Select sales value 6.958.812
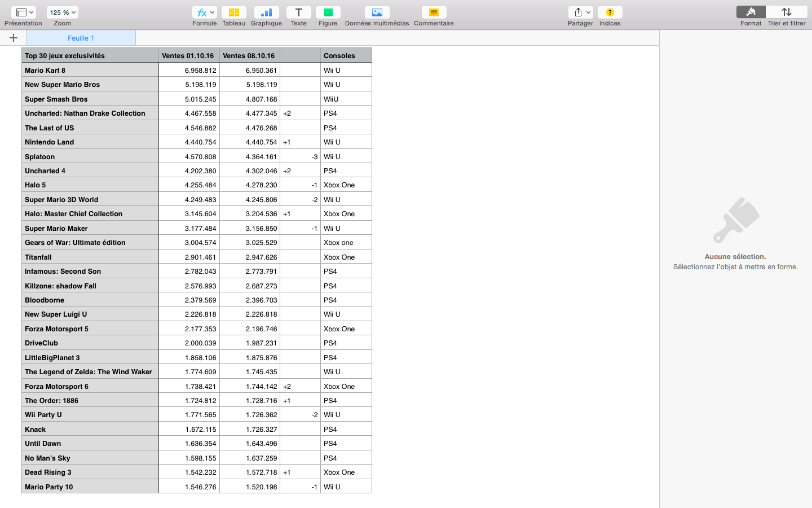 (x=189, y=70)
